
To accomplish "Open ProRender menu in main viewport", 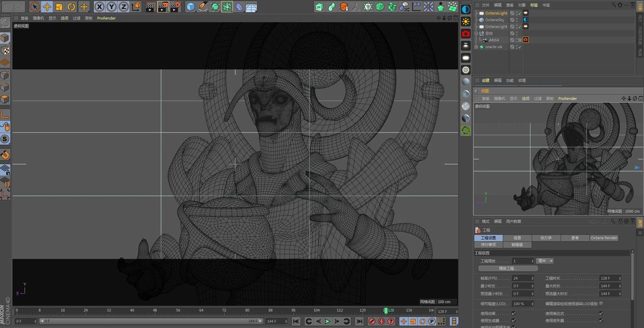I will (107, 18).
